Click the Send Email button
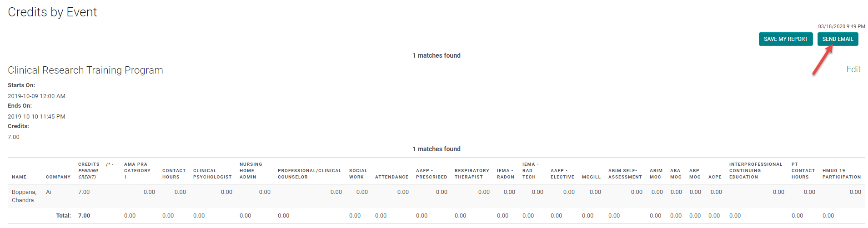This screenshot has width=868, height=228. point(838,39)
